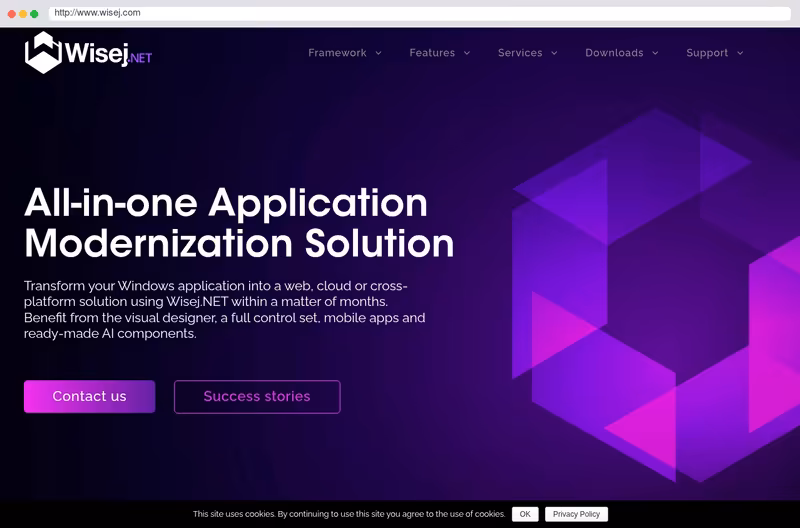
Task: Expand the Features dropdown chevron
Action: pos(467,53)
